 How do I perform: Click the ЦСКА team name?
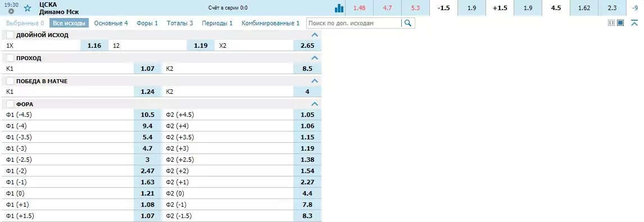(x=48, y=4)
